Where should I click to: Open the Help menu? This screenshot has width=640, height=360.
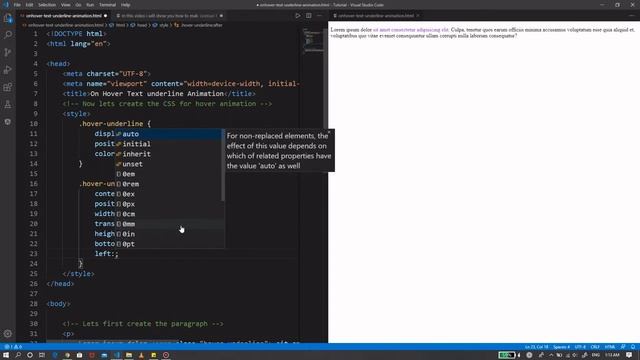pos(126,5)
